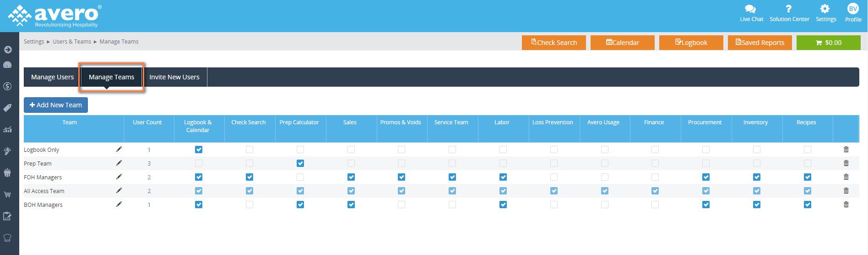Switch to the Manage Users tab
The height and width of the screenshot is (255, 868).
[x=52, y=77]
